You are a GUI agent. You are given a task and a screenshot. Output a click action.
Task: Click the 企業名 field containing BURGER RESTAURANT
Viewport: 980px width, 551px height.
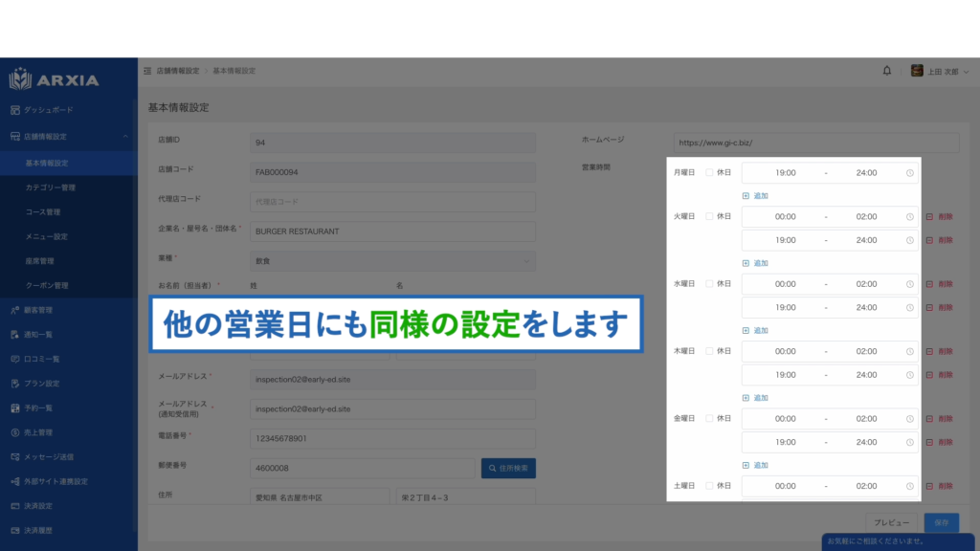(392, 231)
